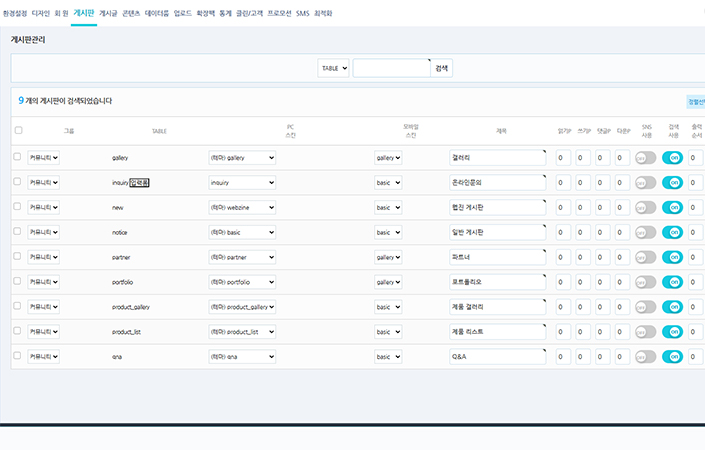The width and height of the screenshot is (705, 450).
Task: Open the 환경설정 menu
Action: coord(15,14)
